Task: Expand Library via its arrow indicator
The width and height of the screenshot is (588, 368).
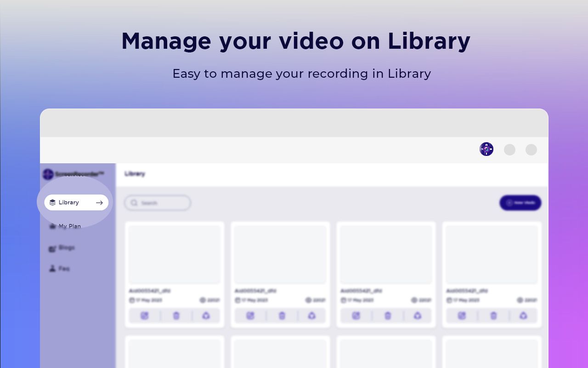Action: pyautogui.click(x=99, y=202)
